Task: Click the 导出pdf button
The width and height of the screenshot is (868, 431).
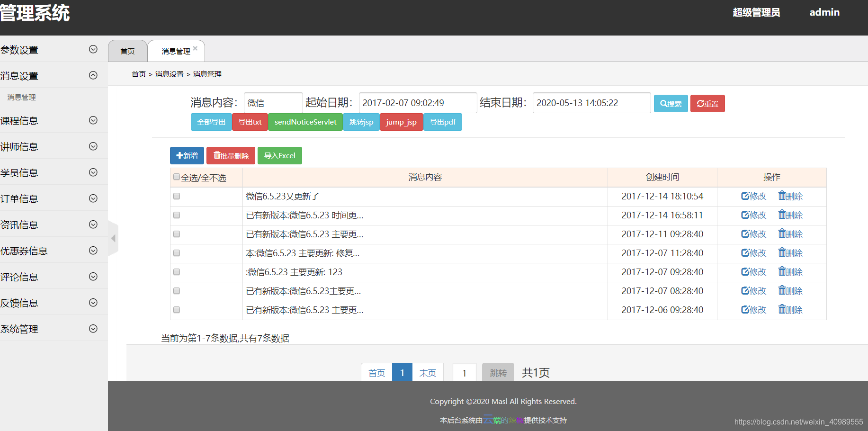Action: point(443,122)
